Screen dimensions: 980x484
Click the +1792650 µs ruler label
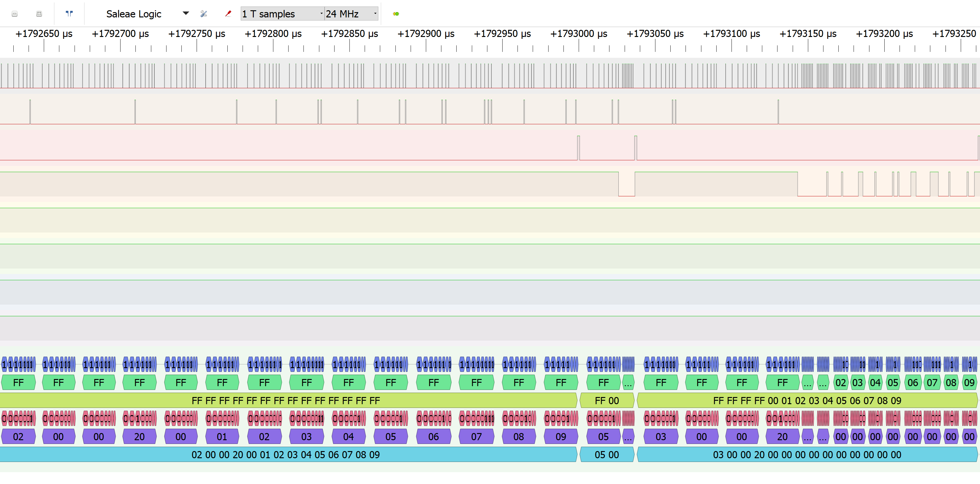coord(44,34)
